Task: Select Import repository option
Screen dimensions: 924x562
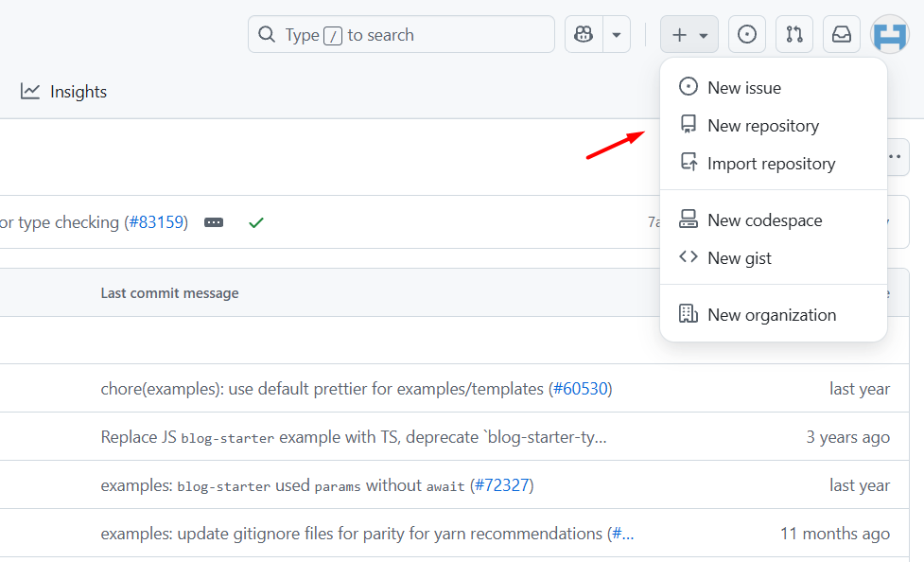Action: coord(772,163)
